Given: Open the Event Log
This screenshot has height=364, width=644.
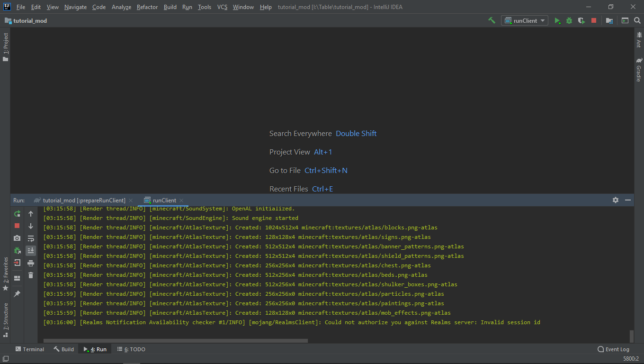Looking at the screenshot, I should 613,349.
